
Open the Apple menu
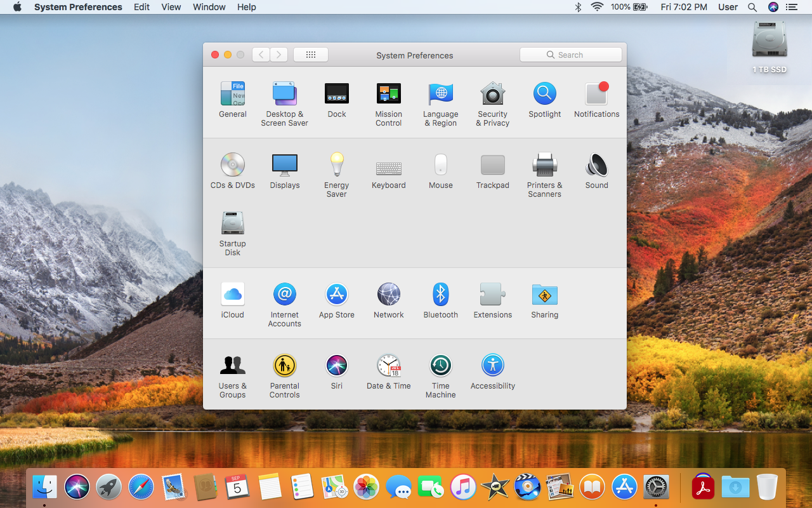17,7
